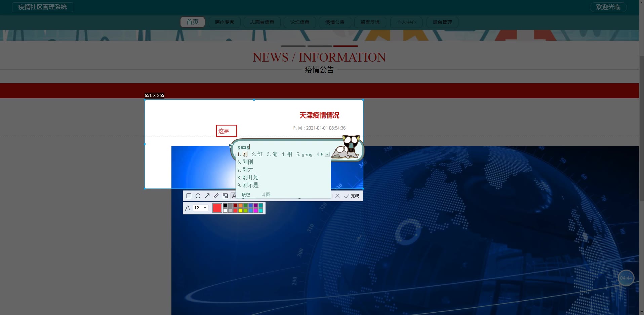Open the 论坛信息 navigation item

pyautogui.click(x=300, y=22)
